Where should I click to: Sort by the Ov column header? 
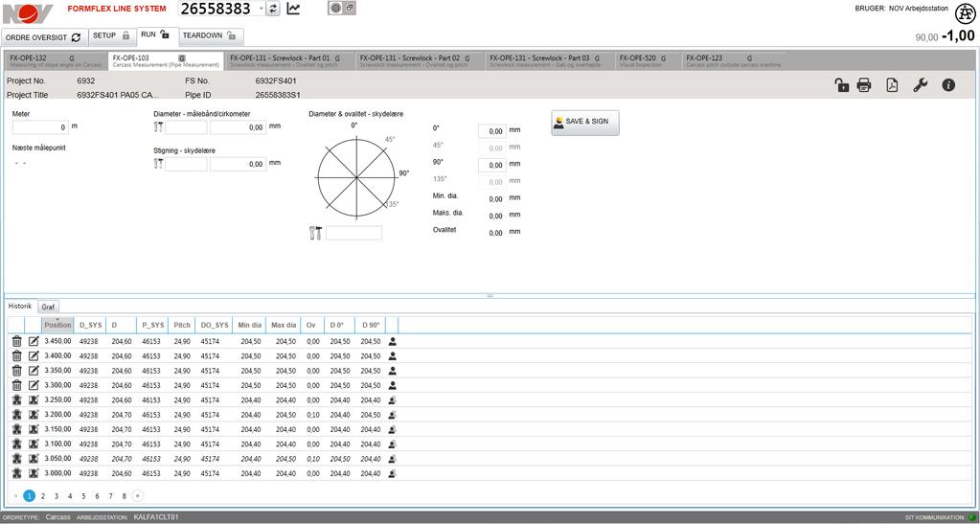(312, 325)
